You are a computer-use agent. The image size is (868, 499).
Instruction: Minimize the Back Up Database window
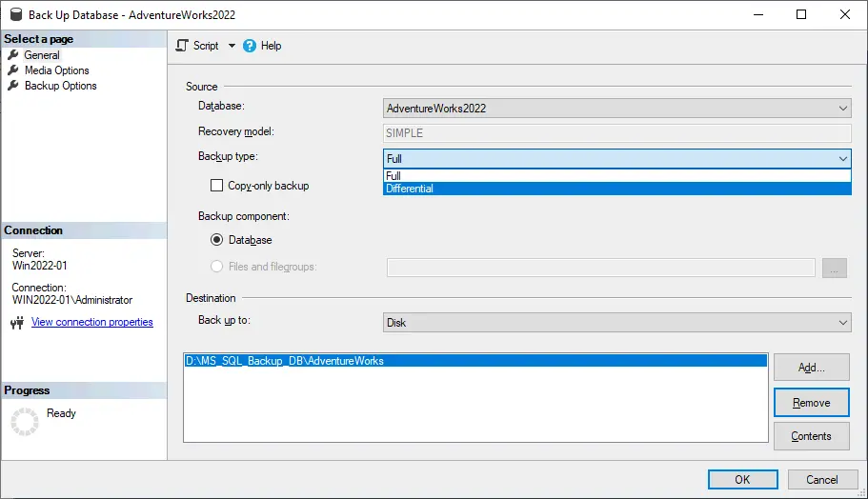758,14
